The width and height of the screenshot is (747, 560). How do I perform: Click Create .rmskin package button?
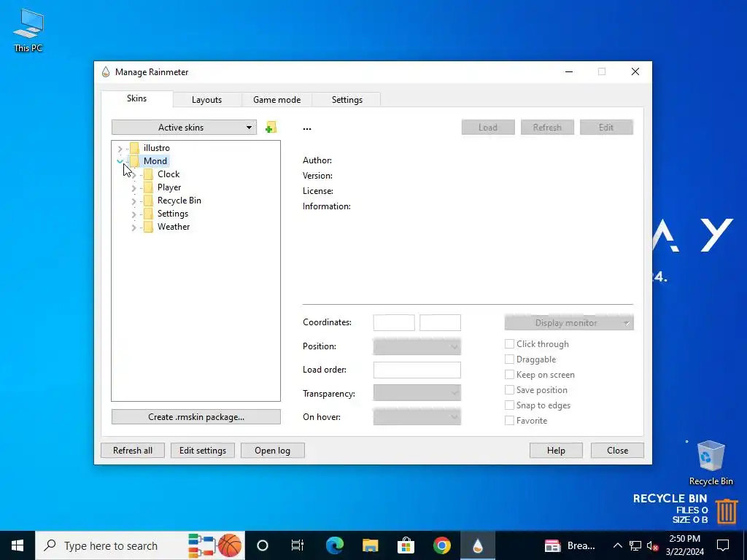[x=196, y=416]
